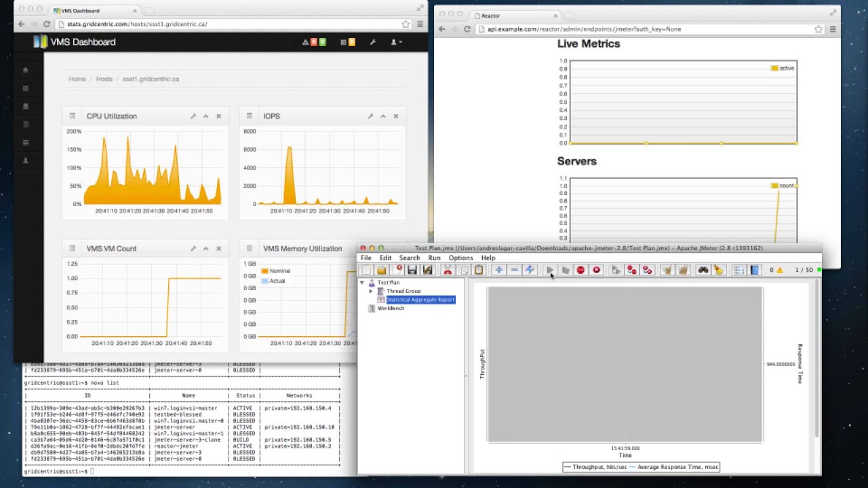868x488 pixels.
Task: Click the Clear broom icon in JMeter
Action: point(667,270)
